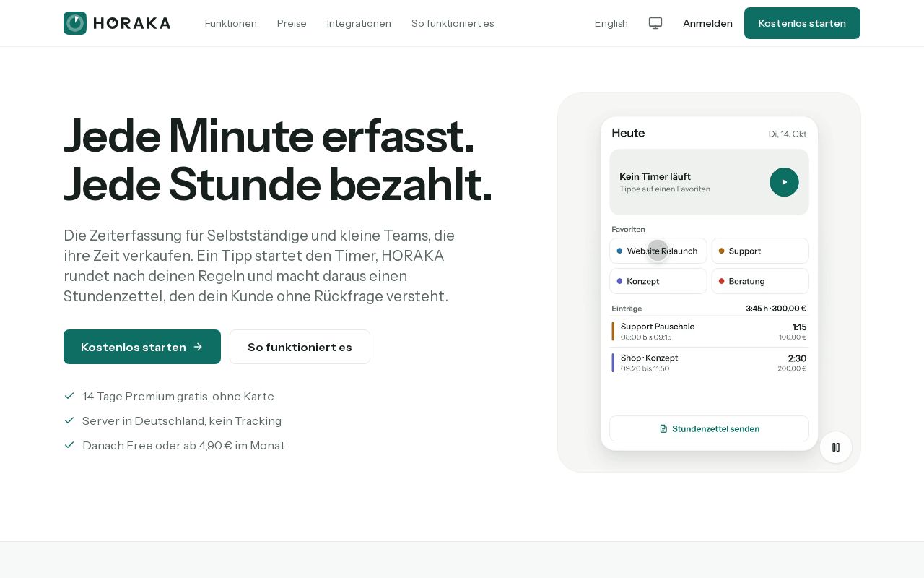
Task: Open the Funktionen menu item
Action: pyautogui.click(x=231, y=23)
